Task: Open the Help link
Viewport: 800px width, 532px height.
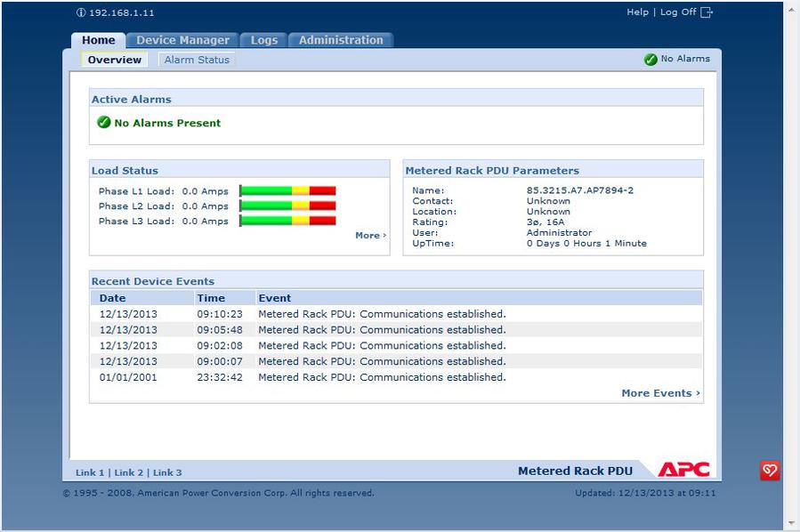Action: point(637,12)
